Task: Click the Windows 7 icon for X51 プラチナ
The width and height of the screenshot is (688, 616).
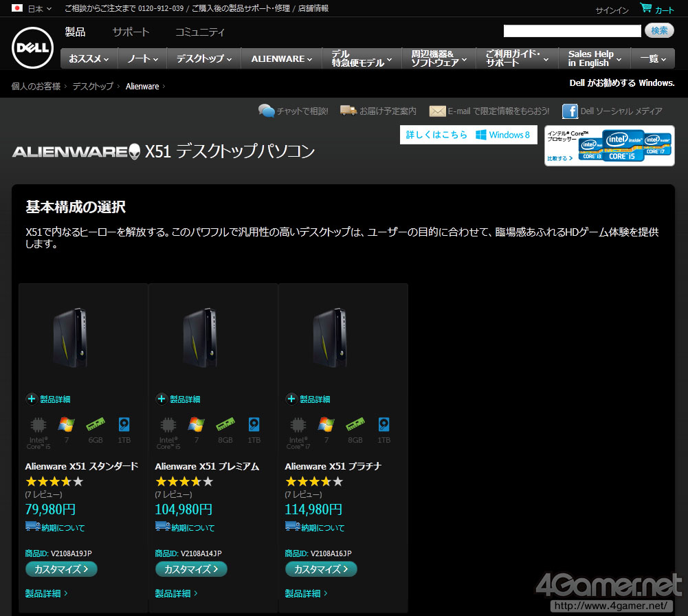Action: point(326,425)
